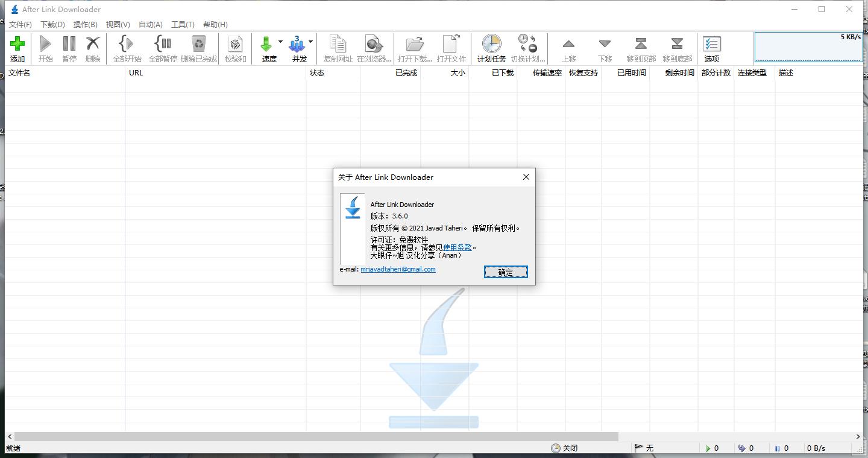Open the 选项 options checklist icon

click(712, 43)
